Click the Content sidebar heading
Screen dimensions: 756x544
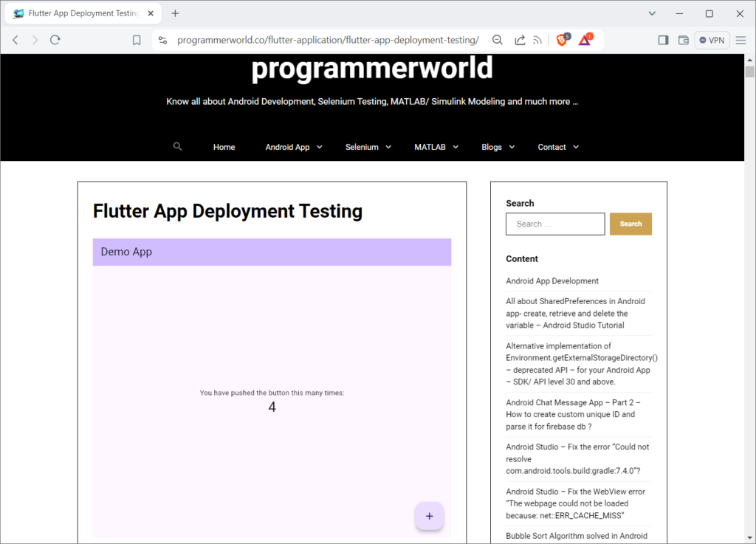(522, 259)
